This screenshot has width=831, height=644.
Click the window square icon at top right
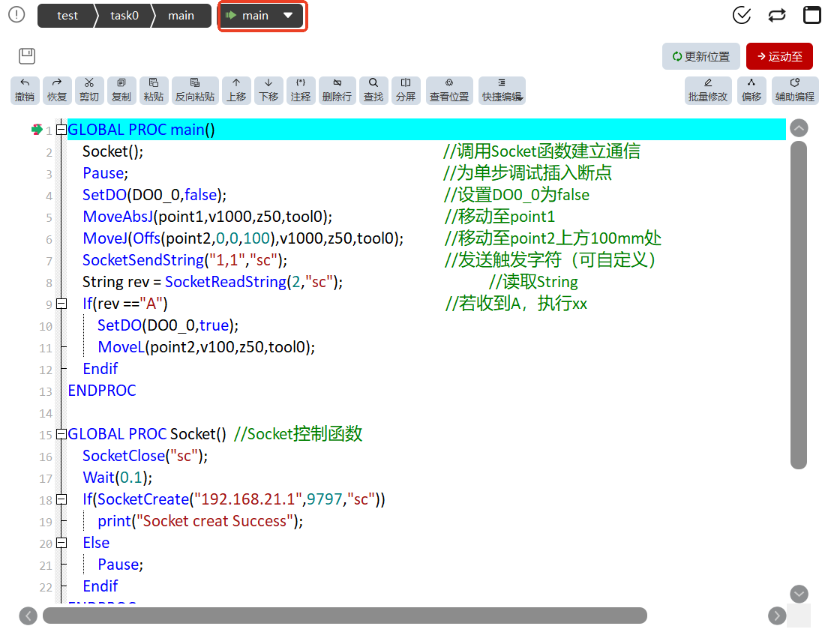point(812,15)
